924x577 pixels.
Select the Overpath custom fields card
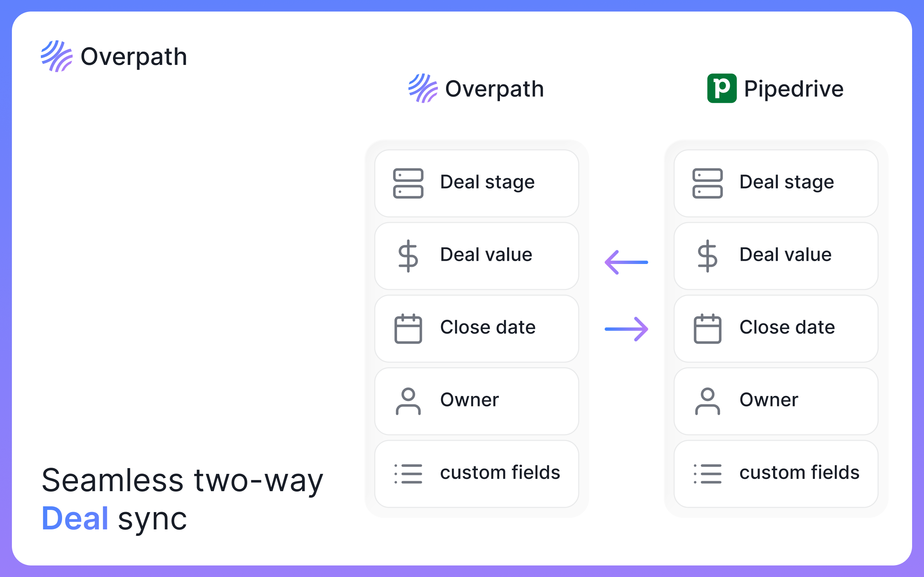point(476,474)
